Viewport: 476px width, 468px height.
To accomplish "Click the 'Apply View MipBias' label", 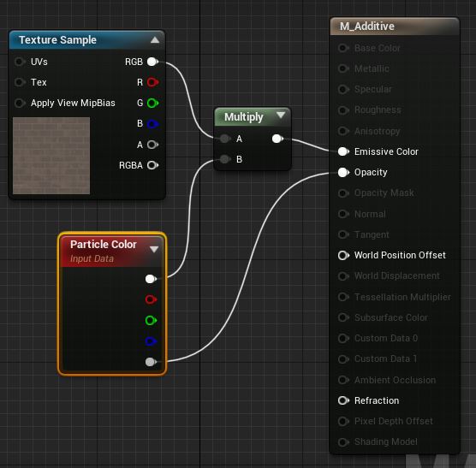I will coord(73,103).
